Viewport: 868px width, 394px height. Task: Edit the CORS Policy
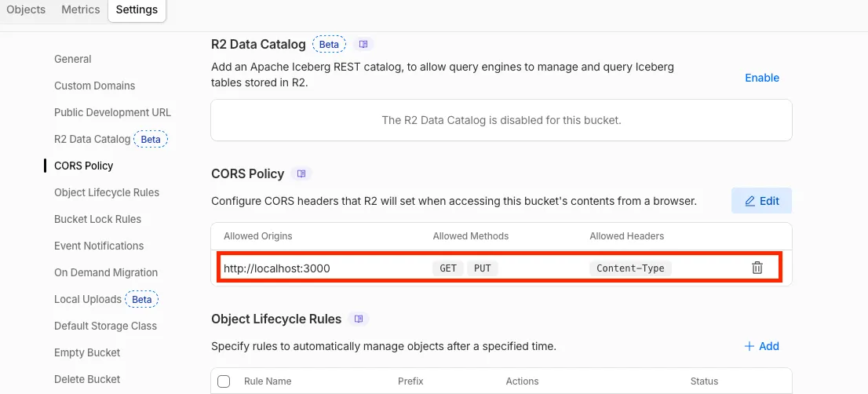pyautogui.click(x=762, y=201)
